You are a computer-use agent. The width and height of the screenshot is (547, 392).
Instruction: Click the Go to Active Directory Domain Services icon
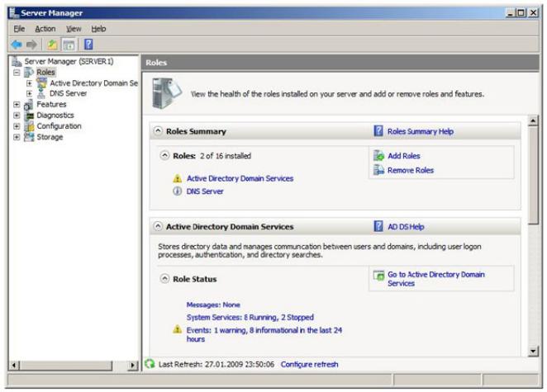379,276
